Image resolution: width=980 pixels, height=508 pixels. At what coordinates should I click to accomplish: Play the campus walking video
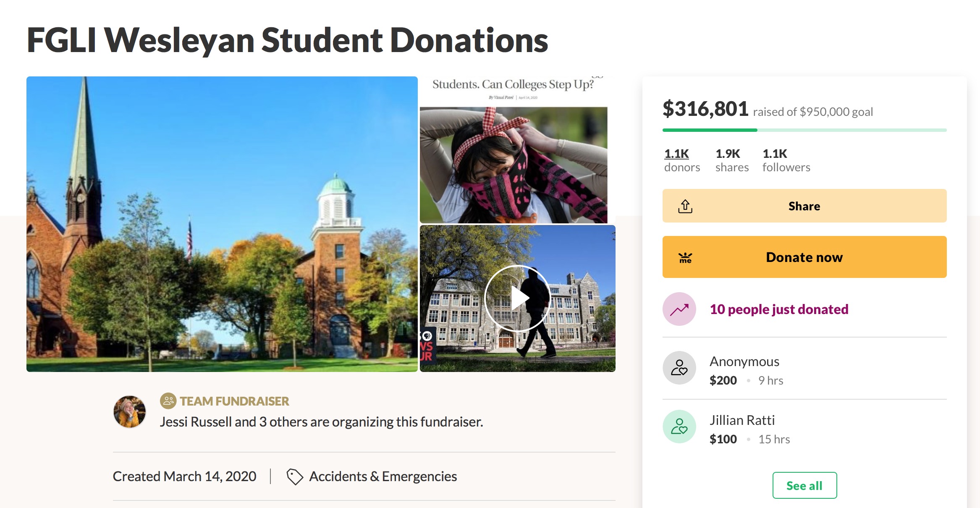pyautogui.click(x=517, y=298)
